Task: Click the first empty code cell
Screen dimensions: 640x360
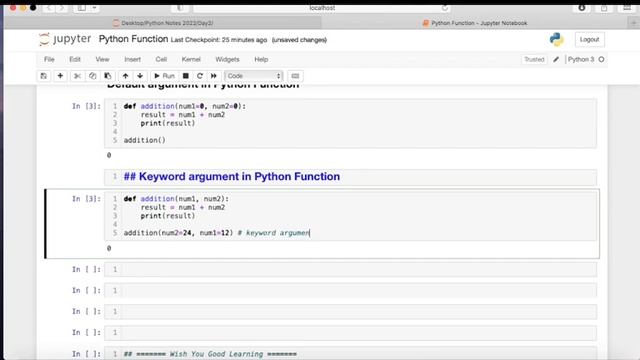Action: [x=350, y=269]
